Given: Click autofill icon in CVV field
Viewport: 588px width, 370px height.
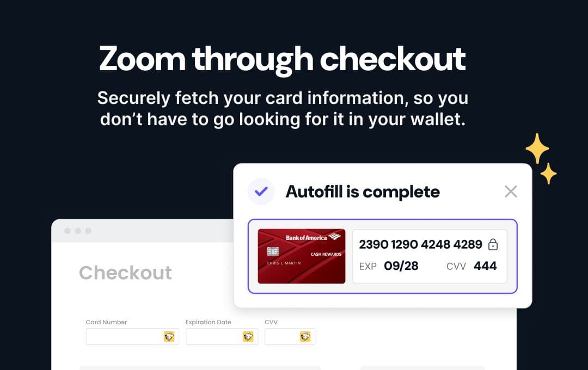Looking at the screenshot, I should click(x=305, y=337).
